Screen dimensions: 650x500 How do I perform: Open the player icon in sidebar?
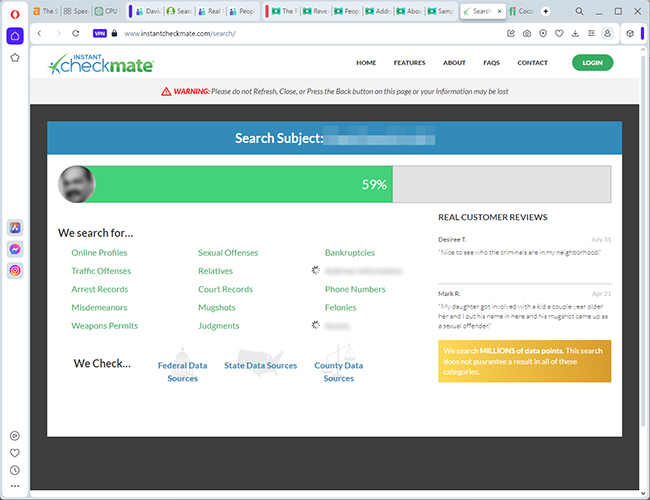[x=15, y=436]
